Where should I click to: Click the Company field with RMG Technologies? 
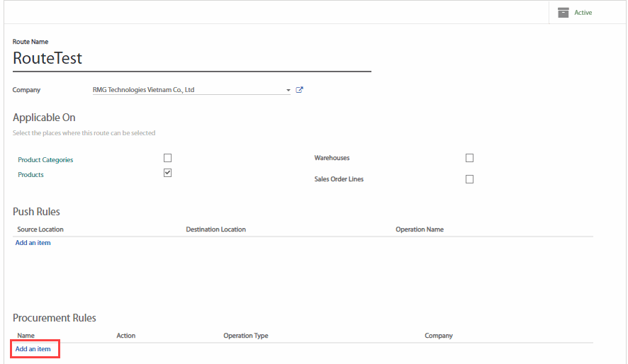point(188,90)
